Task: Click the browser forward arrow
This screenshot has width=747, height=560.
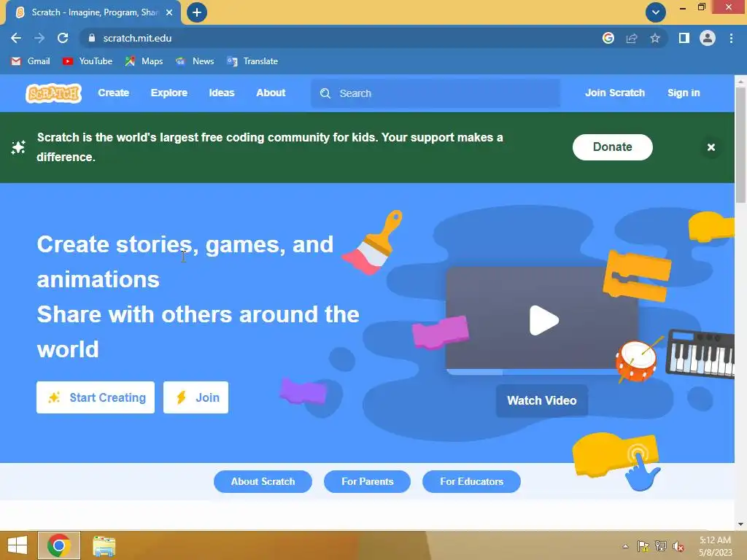Action: 39,38
